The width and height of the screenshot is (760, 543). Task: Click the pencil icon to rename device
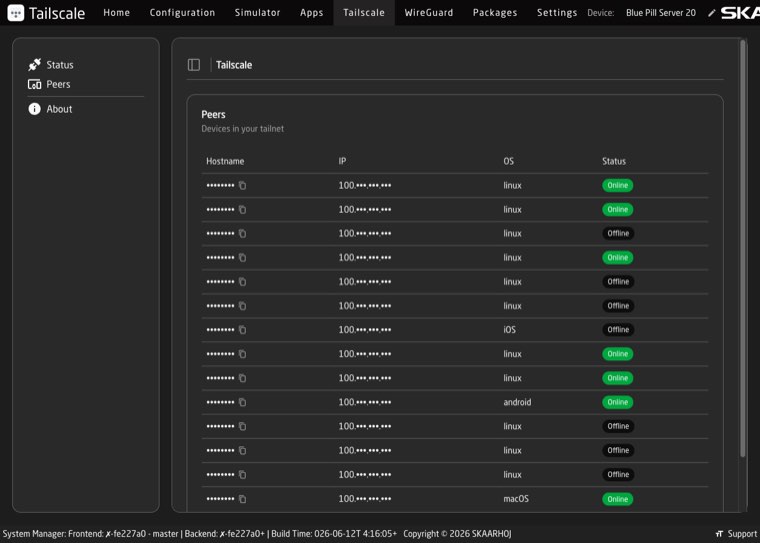tap(712, 13)
